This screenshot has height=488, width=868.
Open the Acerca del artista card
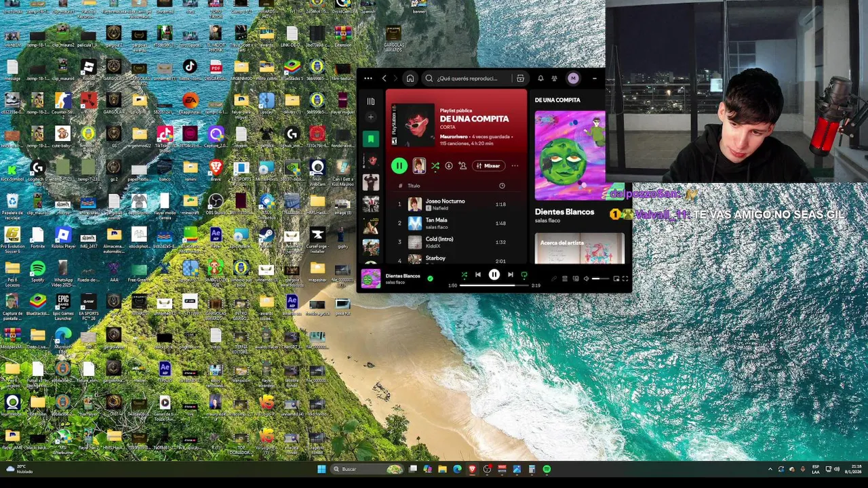pos(580,248)
